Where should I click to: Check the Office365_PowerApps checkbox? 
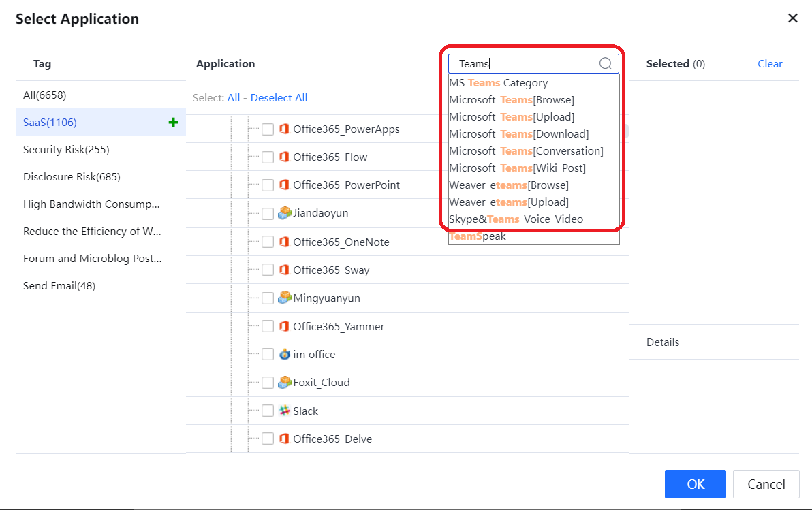[268, 129]
